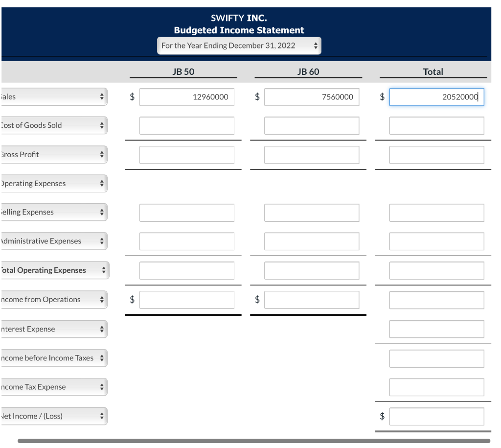Click the JB 50 Gross Profit field
Image resolution: width=501 pixels, height=448 pixels.
(x=187, y=155)
